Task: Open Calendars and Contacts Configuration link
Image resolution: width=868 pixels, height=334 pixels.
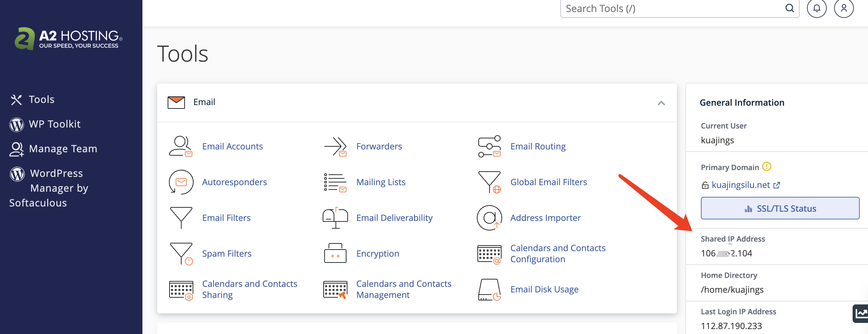Action: [558, 254]
